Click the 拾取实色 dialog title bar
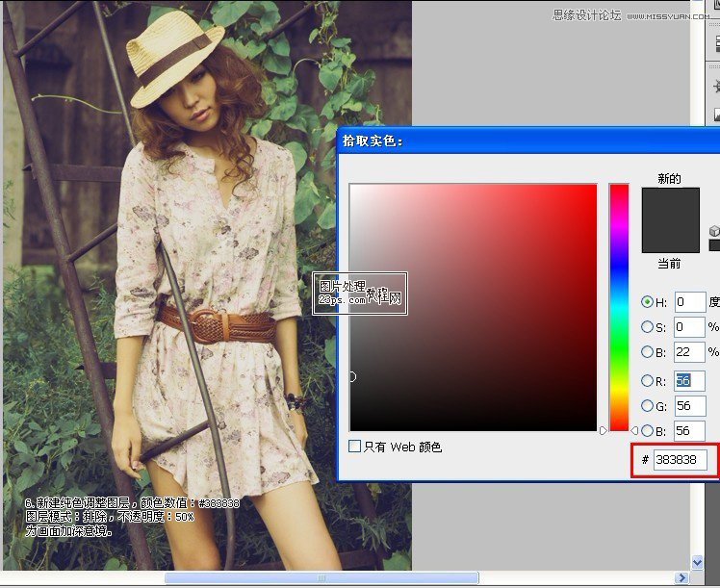 528,141
